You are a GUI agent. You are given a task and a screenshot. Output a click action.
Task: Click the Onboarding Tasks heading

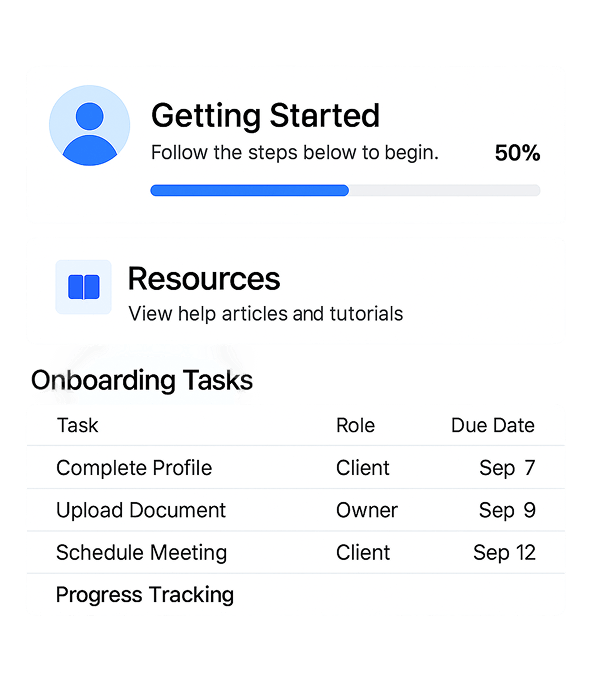point(142,380)
